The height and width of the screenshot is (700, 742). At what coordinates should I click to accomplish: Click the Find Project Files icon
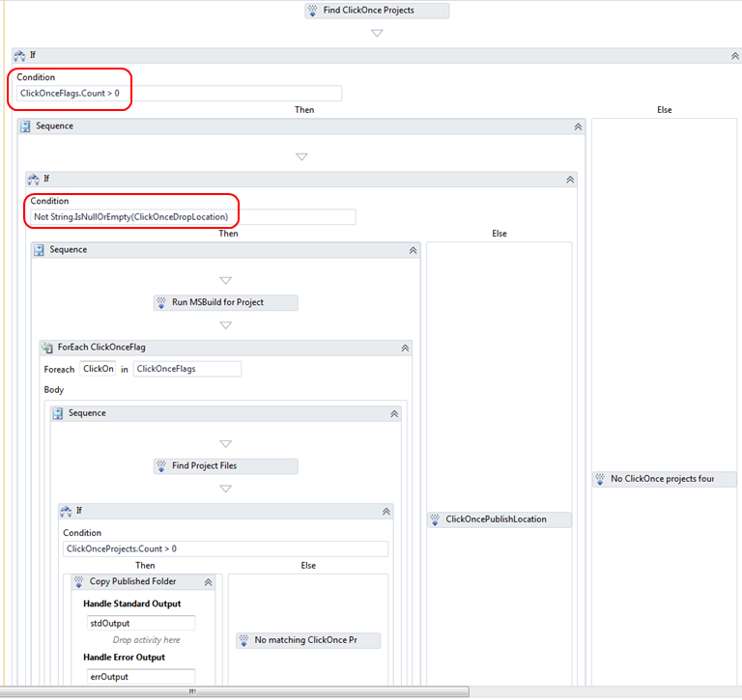click(161, 466)
